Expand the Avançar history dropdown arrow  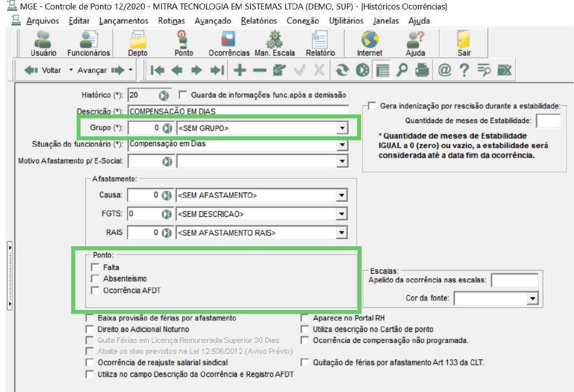tap(130, 70)
